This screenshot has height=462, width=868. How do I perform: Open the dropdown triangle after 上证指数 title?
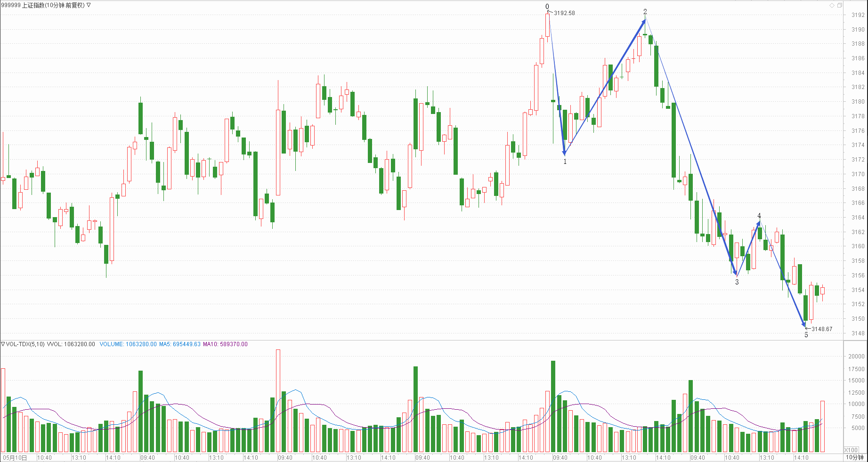(89, 5)
